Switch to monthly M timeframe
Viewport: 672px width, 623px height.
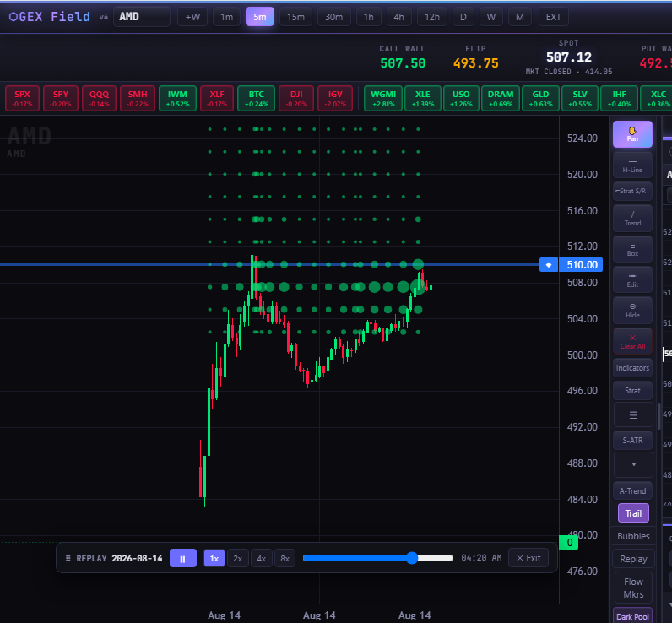click(x=520, y=17)
